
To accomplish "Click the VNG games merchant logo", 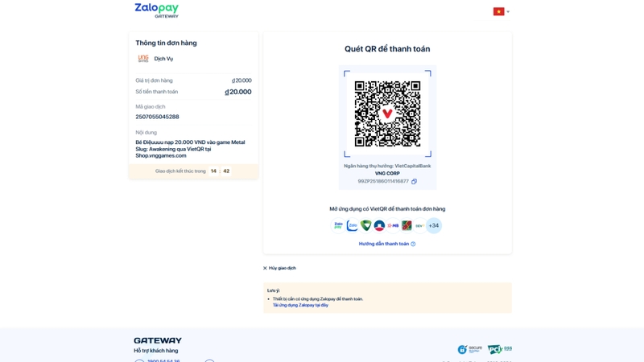I will 143,59.
